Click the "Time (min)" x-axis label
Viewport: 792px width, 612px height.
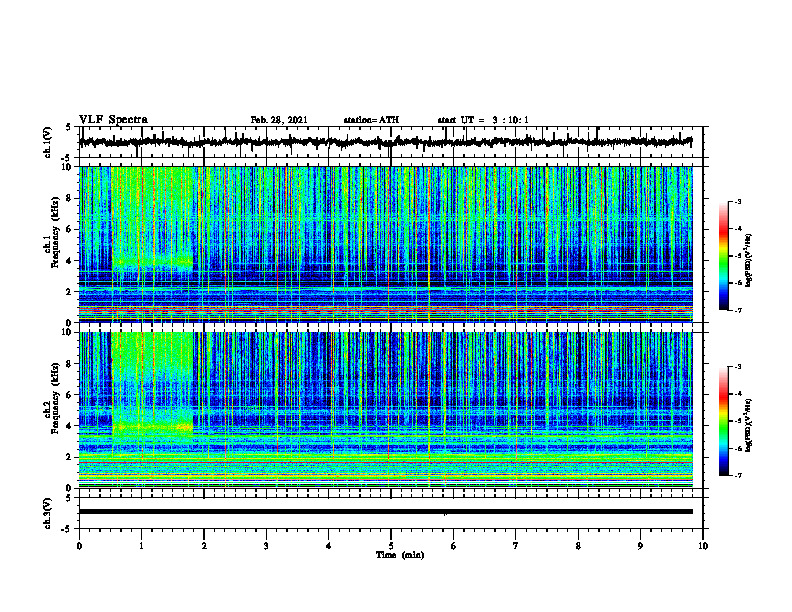pos(400,555)
